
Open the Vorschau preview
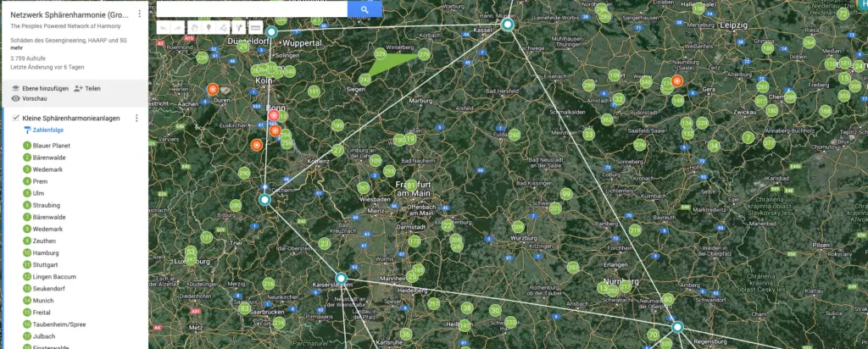[x=30, y=99]
